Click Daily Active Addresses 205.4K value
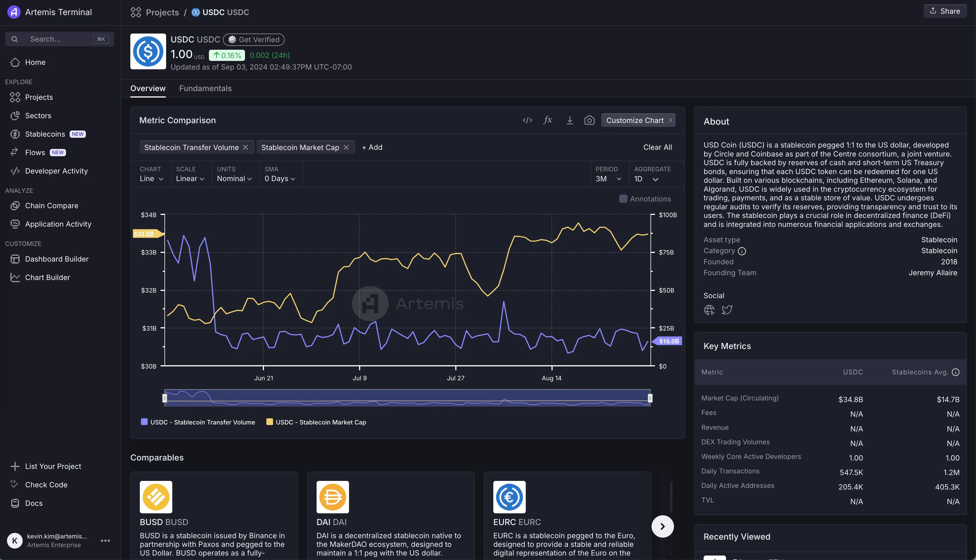 click(x=850, y=487)
